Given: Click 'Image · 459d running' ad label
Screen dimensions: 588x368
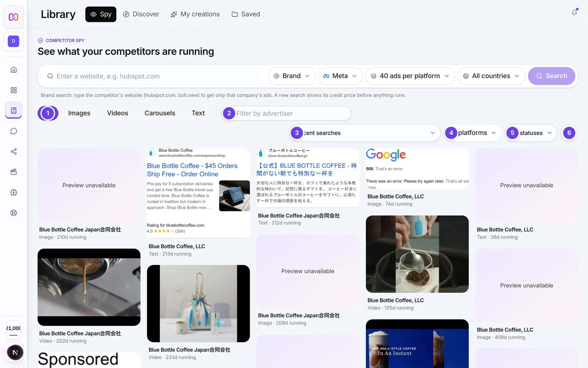Looking at the screenshot, I should pos(501,337).
